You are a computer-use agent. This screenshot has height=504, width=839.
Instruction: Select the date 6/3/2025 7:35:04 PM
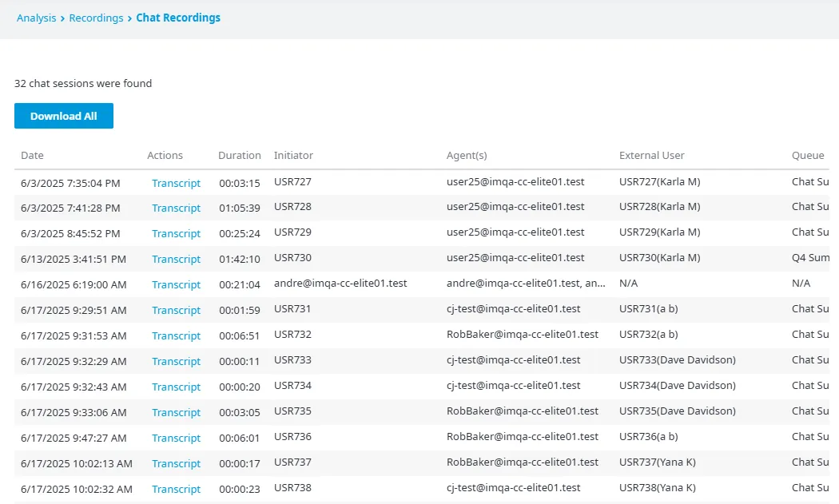pyautogui.click(x=70, y=183)
